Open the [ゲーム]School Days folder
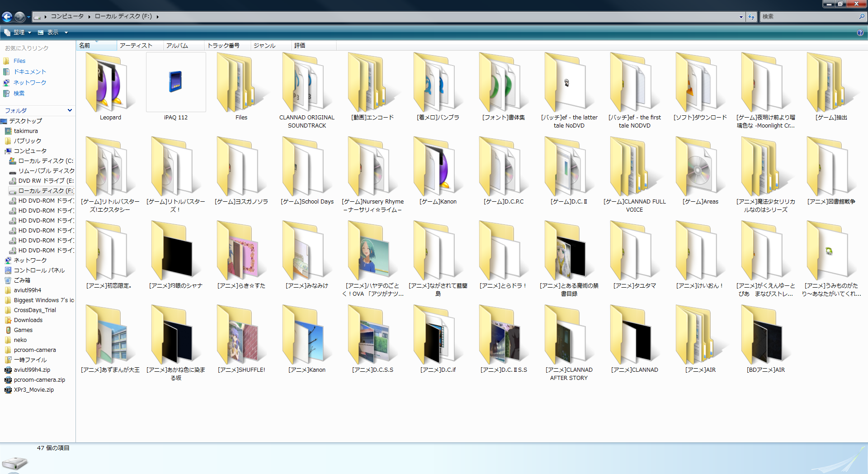868x474 pixels. click(307, 167)
